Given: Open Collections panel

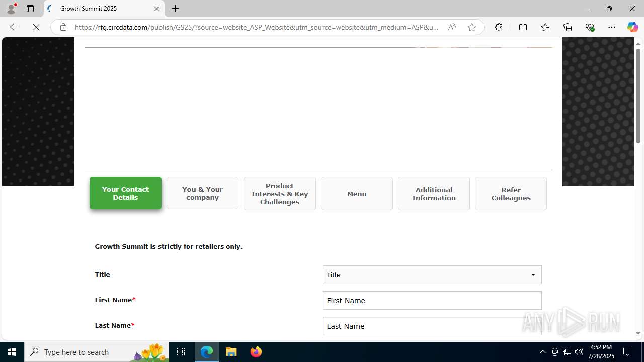Looking at the screenshot, I should coord(568,27).
